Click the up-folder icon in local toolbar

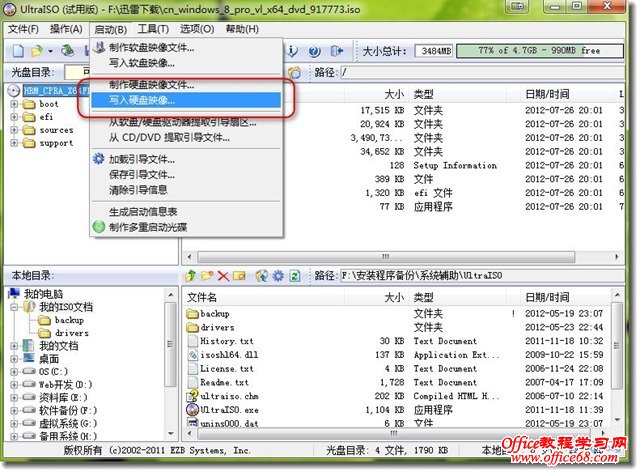[x=191, y=276]
